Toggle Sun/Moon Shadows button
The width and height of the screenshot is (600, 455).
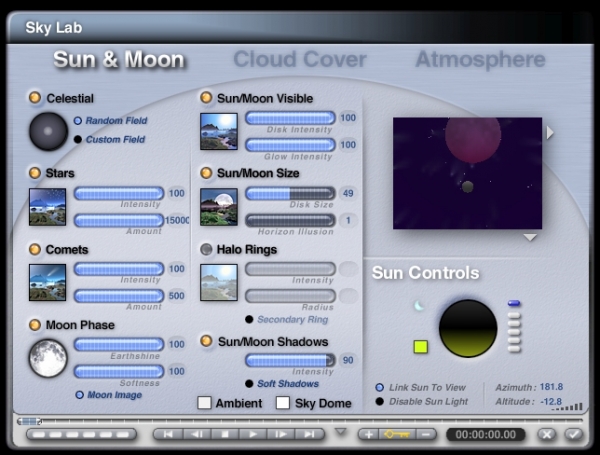(x=206, y=341)
